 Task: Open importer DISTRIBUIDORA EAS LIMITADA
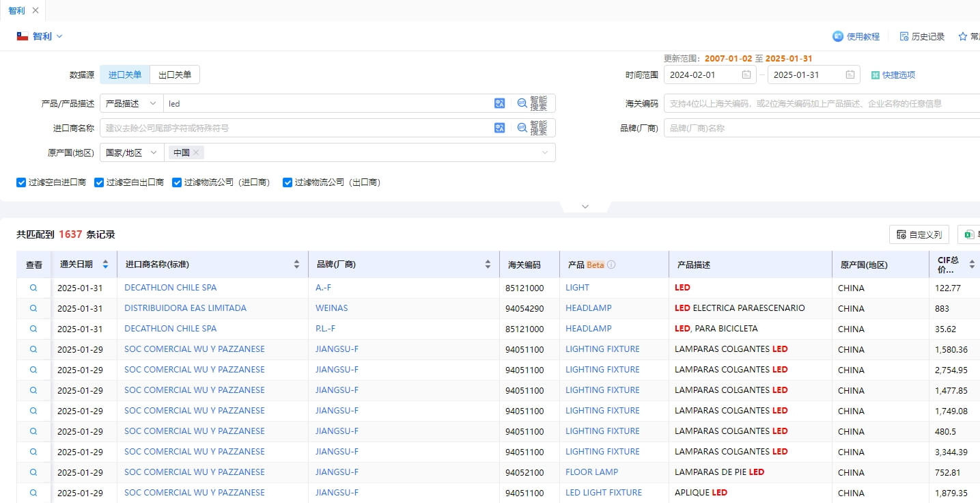(185, 308)
